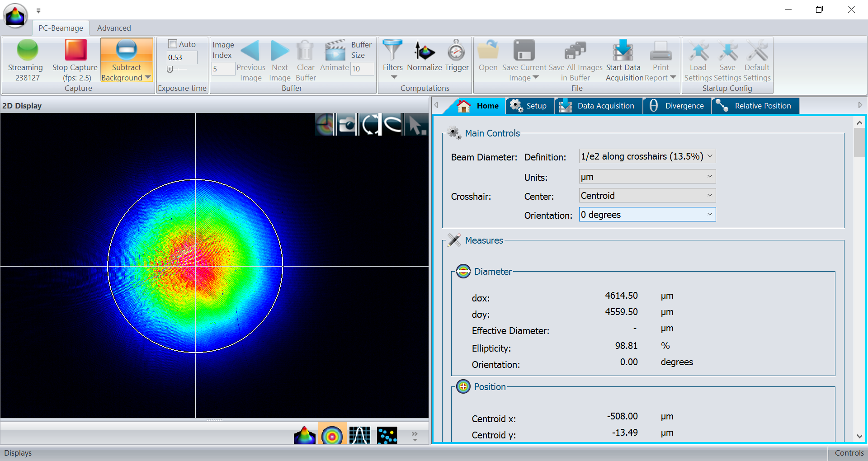Open the 3D display view icon

click(304, 435)
